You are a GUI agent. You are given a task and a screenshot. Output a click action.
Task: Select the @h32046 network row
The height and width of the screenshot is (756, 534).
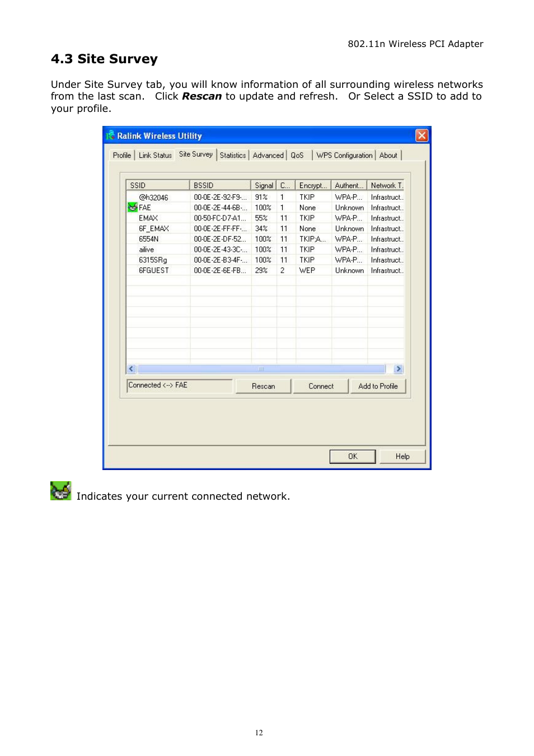[265, 198]
